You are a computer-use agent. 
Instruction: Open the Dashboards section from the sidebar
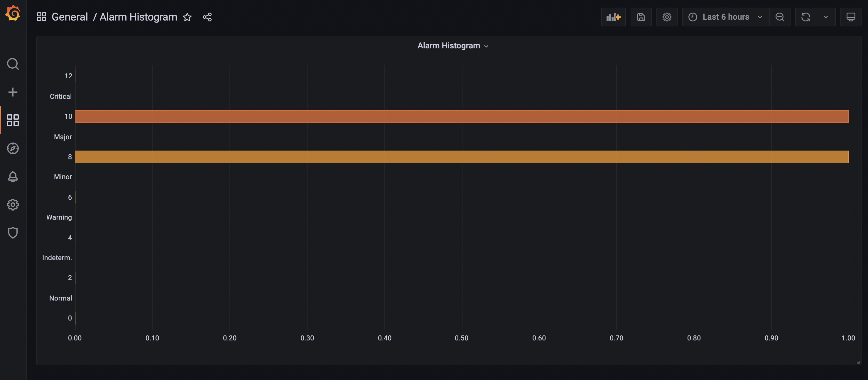13,120
